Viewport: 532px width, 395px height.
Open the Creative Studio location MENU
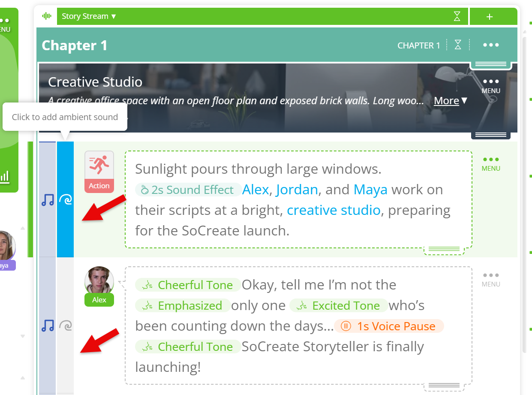pos(490,85)
